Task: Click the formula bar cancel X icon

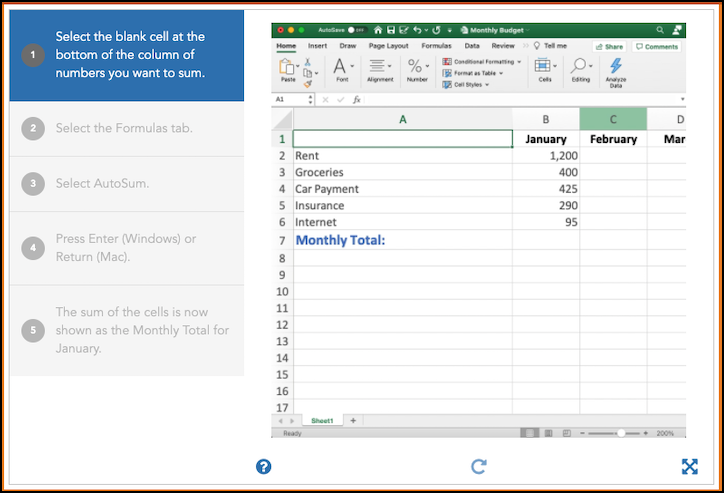Action: [x=326, y=99]
